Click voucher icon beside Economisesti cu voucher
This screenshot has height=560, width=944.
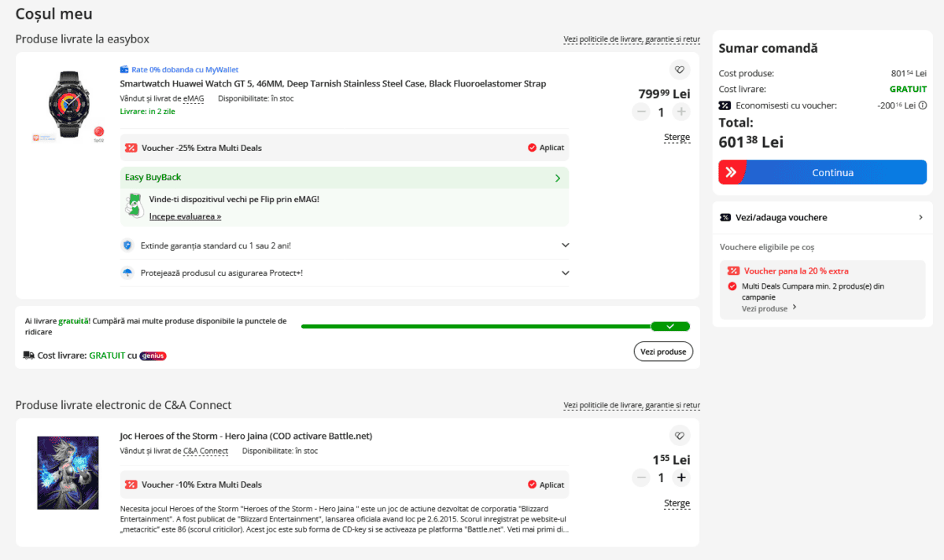tap(725, 105)
